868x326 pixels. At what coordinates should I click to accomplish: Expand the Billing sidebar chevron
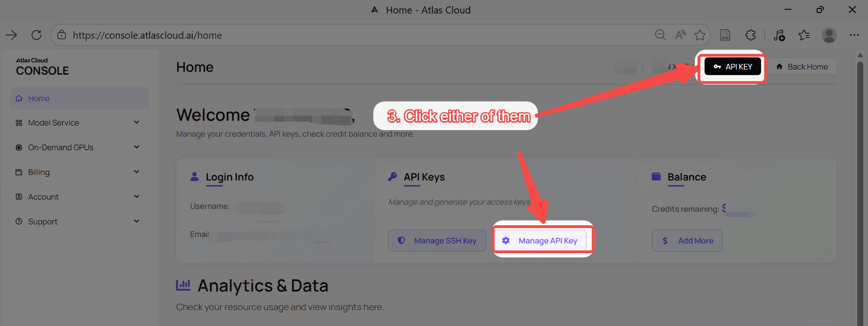137,172
